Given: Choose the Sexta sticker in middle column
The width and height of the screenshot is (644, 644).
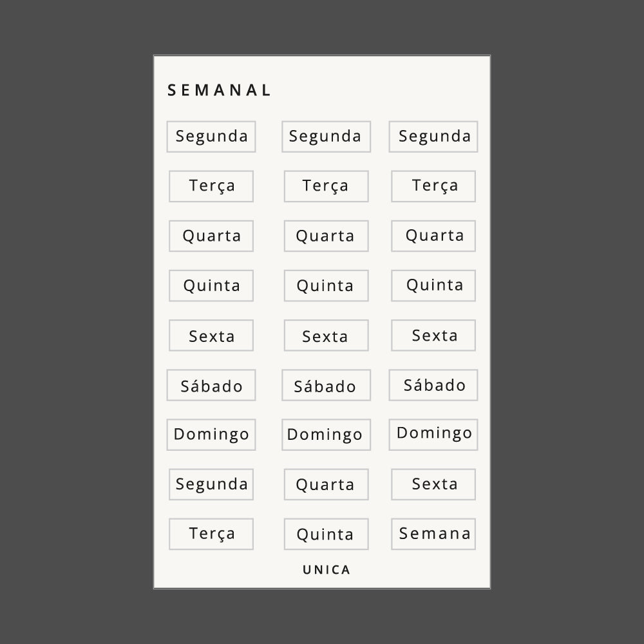Looking at the screenshot, I should click(x=326, y=336).
